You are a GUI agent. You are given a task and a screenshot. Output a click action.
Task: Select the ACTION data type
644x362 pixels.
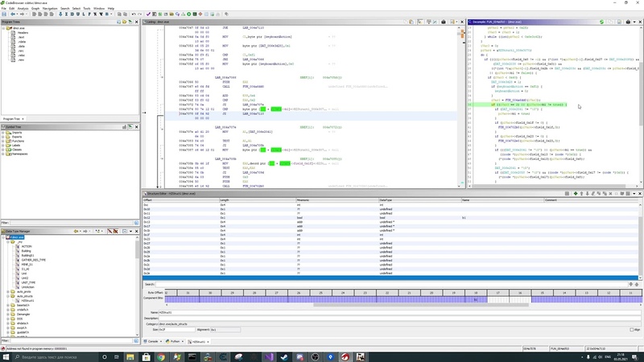(x=27, y=246)
